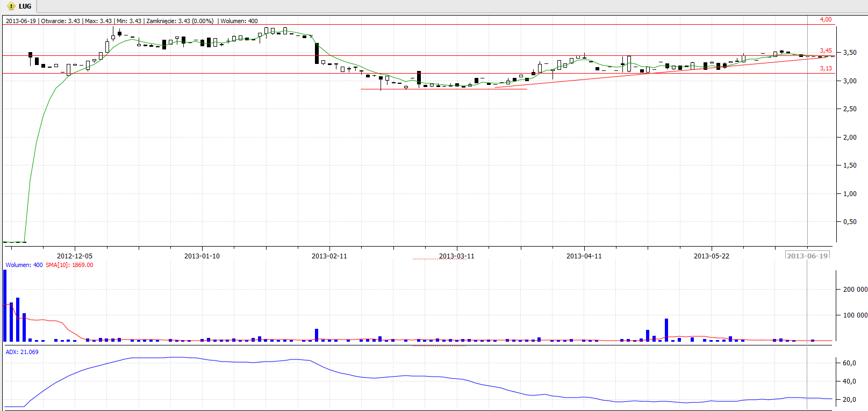The image size is (868, 411).
Task: Click the 2013-05-22 date on time axis
Action: click(711, 256)
